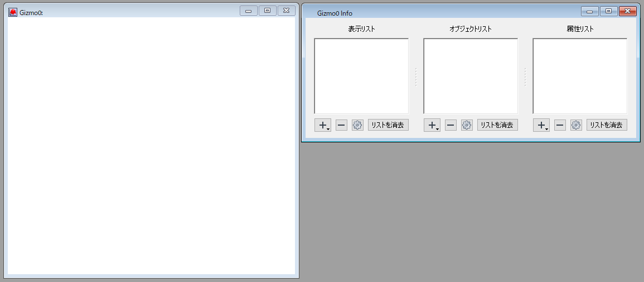Click the splitter handle between 表示リスト and オブジェクトリスト
The image size is (644, 282).
pyautogui.click(x=415, y=77)
